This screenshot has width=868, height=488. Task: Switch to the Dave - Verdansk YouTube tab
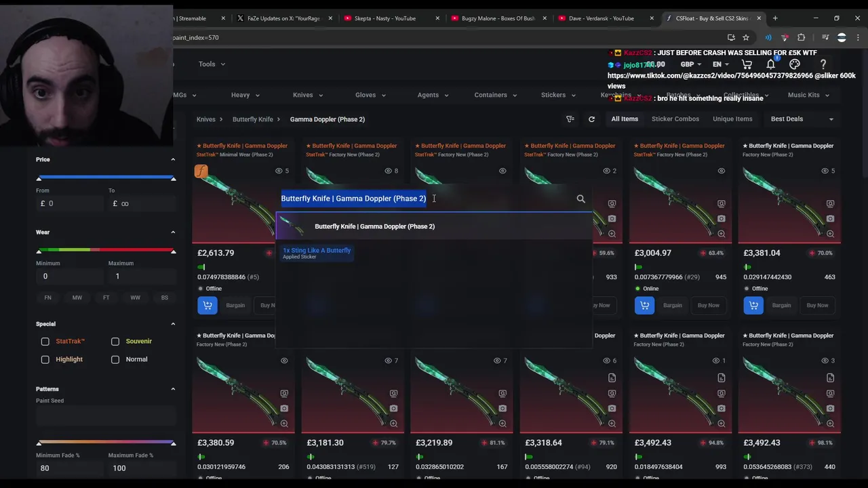[601, 18]
